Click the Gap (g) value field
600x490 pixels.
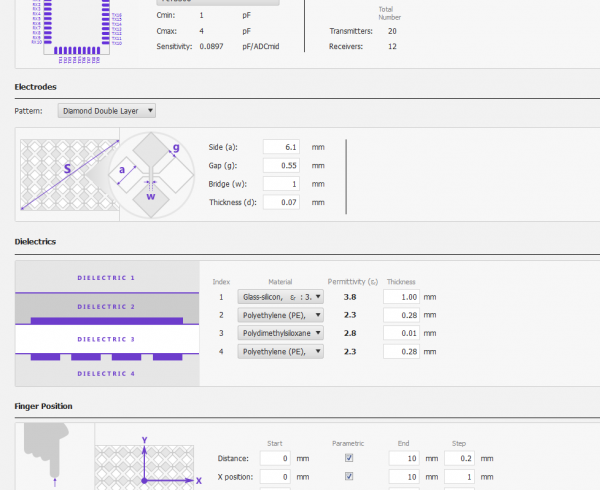tap(281, 165)
